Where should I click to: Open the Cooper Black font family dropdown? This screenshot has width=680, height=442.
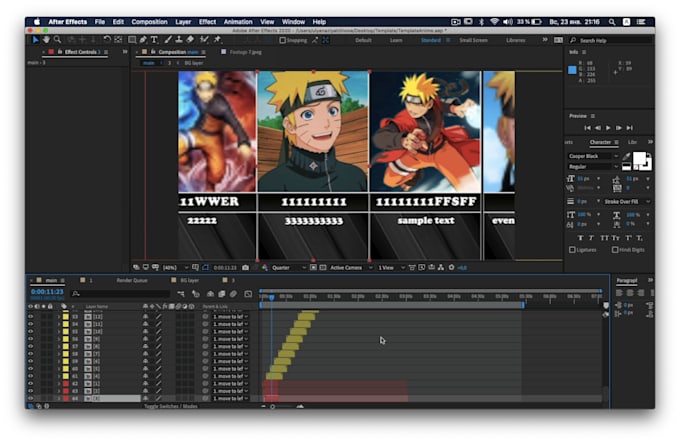pos(593,156)
